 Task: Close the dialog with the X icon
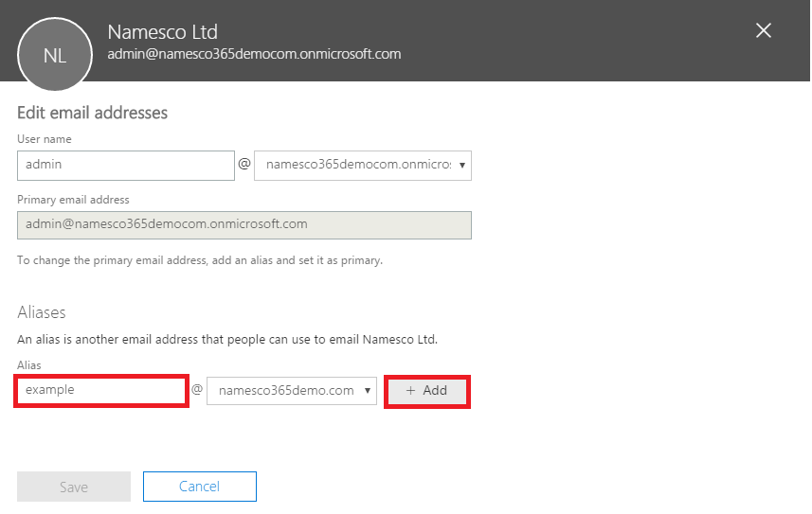click(x=764, y=30)
